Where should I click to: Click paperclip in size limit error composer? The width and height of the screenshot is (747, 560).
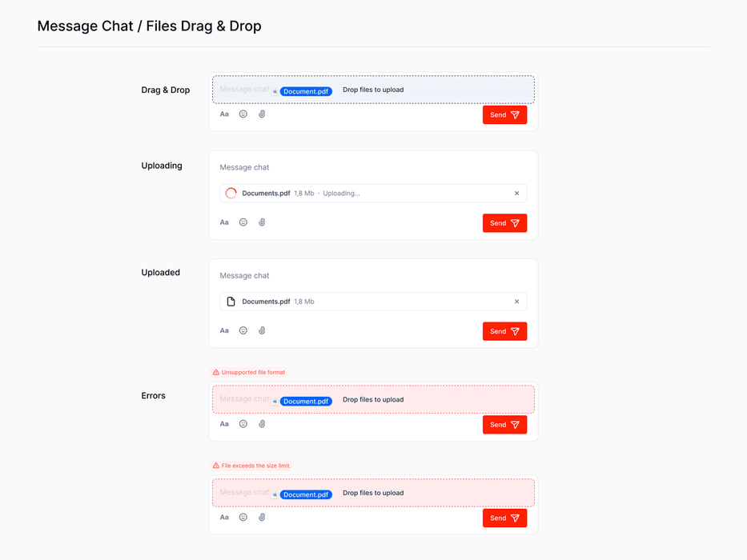pos(262,517)
